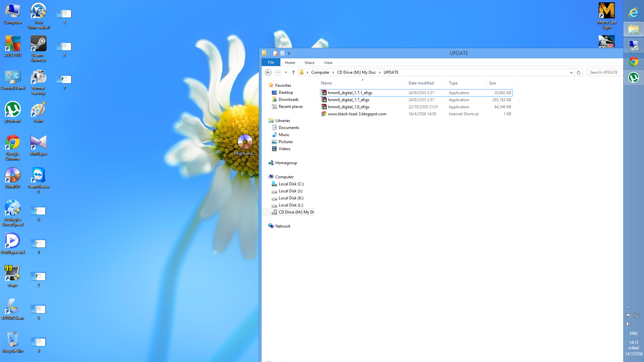
Task: Click the uTorrent icon in the taskbar
Action: [x=633, y=78]
